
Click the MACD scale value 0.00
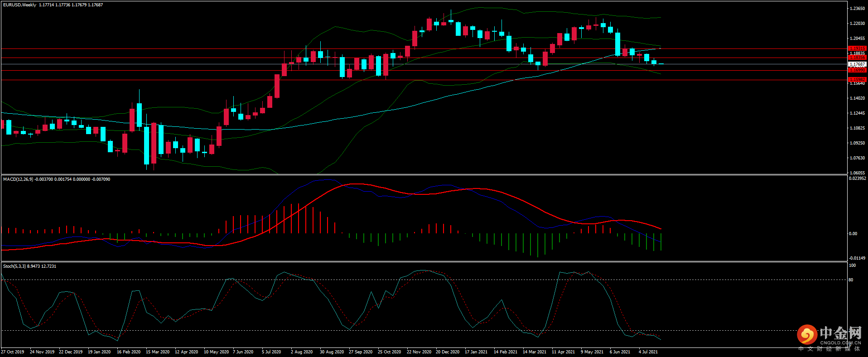point(853,234)
